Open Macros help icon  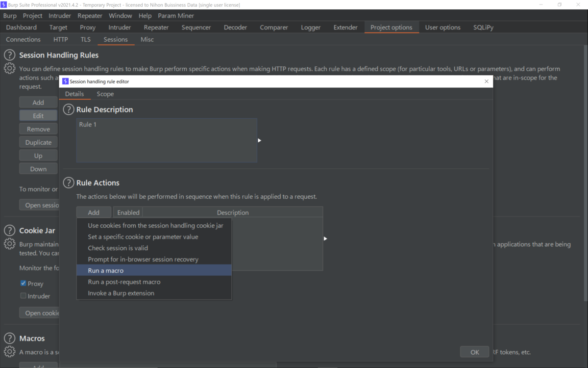point(9,338)
